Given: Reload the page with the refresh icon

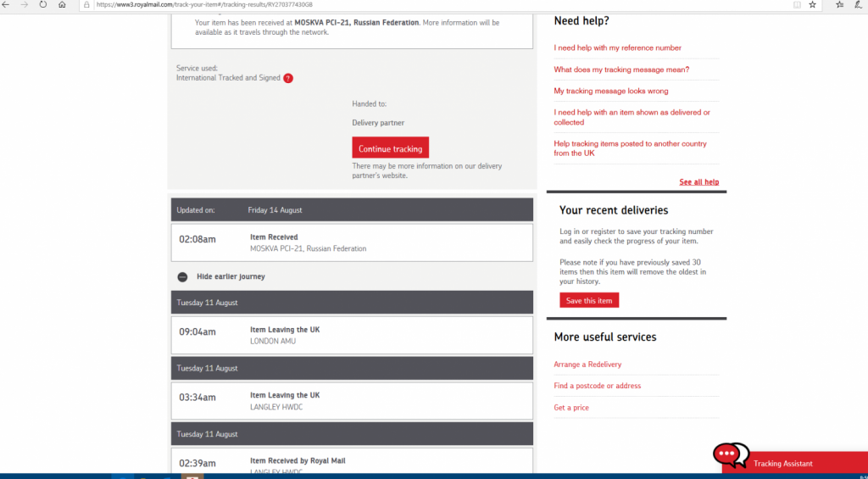Looking at the screenshot, I should pyautogui.click(x=42, y=4).
